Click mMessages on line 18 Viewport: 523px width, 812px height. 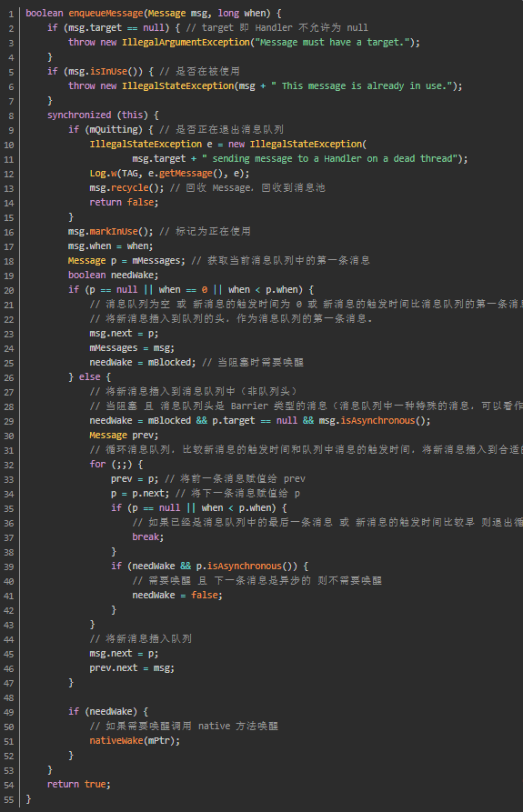coord(156,260)
